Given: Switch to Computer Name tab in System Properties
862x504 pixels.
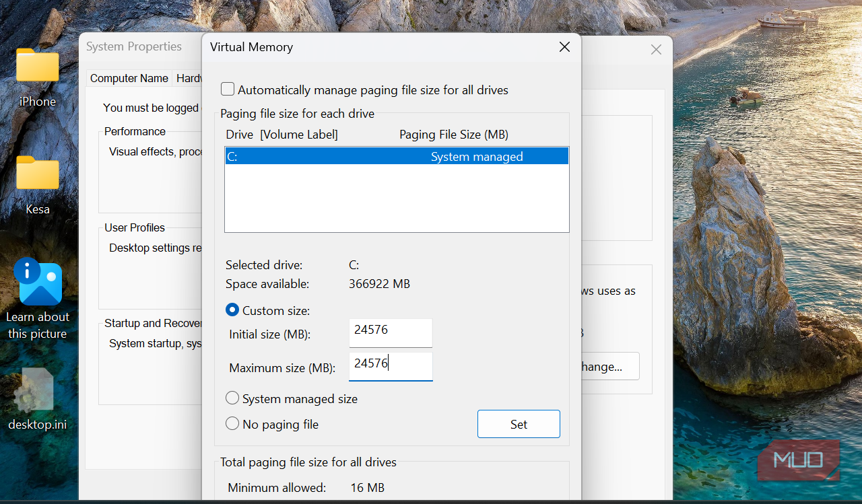Looking at the screenshot, I should tap(129, 78).
